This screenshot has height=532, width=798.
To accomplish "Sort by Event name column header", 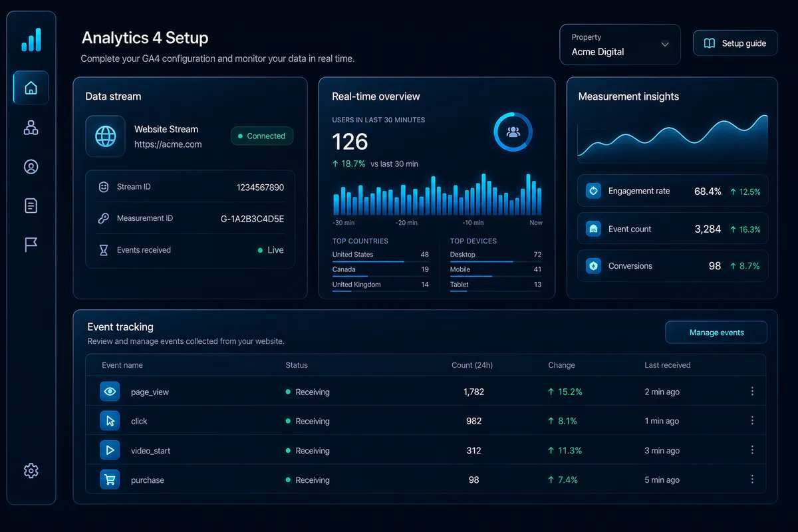I will [122, 365].
